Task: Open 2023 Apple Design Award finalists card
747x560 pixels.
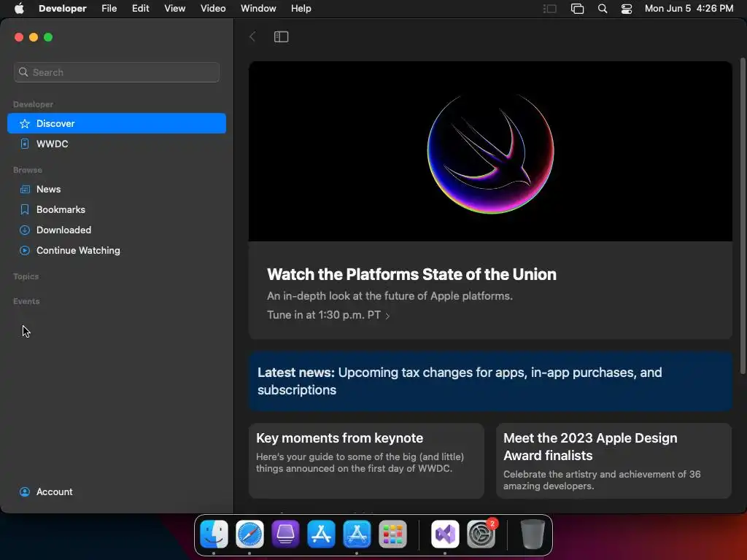Action: 614,461
